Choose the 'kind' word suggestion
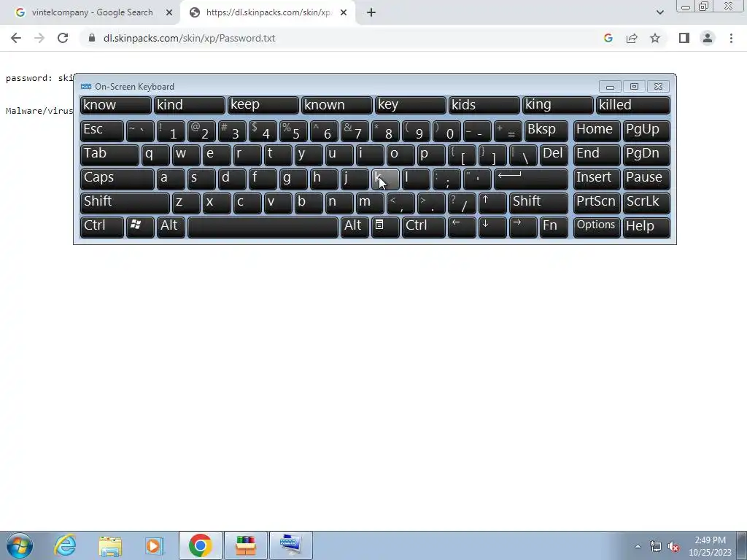The height and width of the screenshot is (560, 747). pos(189,105)
